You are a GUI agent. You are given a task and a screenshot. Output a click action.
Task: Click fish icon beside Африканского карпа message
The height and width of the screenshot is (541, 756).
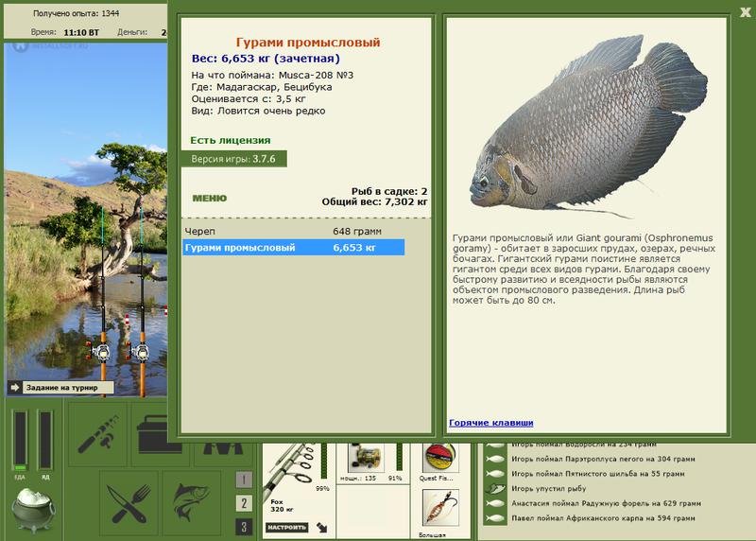(x=495, y=518)
